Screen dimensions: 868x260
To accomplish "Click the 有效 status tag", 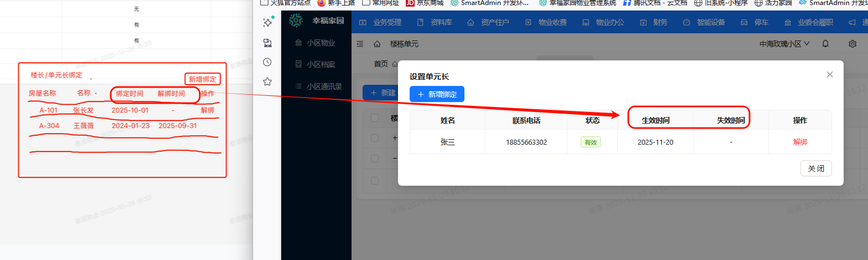I will coord(591,142).
